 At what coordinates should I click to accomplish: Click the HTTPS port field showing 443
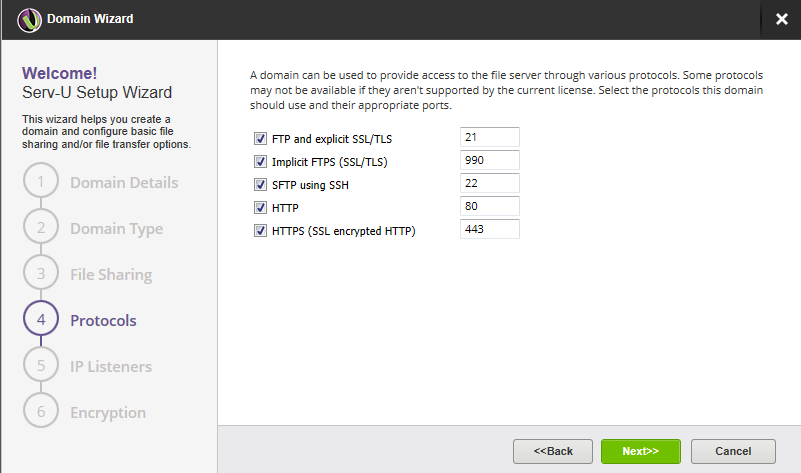point(489,230)
